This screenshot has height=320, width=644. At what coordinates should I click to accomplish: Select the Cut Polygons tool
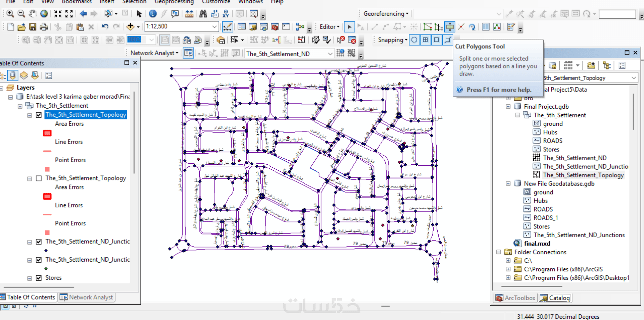pyautogui.click(x=450, y=27)
